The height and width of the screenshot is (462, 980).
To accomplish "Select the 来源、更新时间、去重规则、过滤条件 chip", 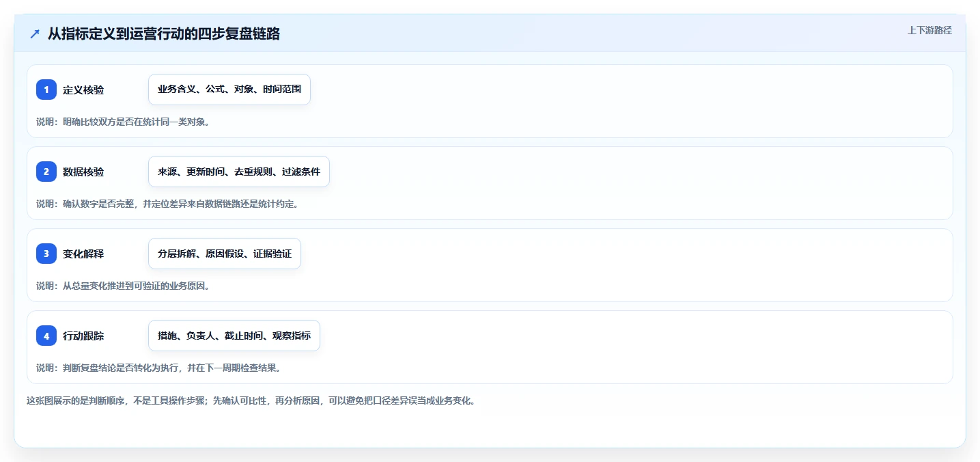I will [239, 172].
